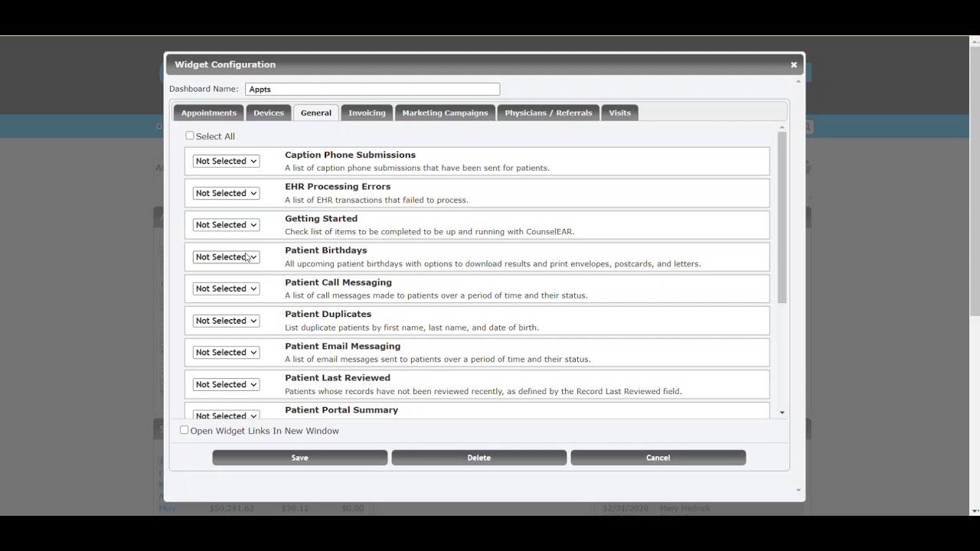Open dropdown for Caption Phone Submissions
Viewport: 980px width, 551px height.
click(x=226, y=161)
